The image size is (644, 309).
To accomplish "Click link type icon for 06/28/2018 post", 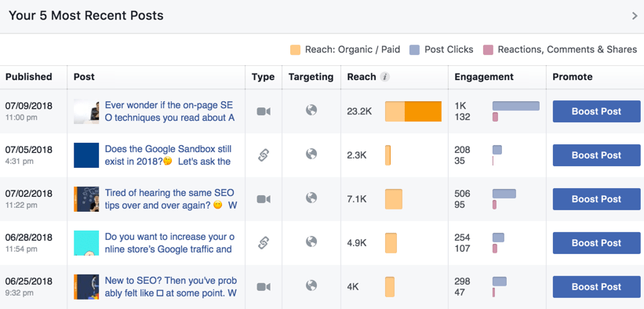I will click(x=264, y=243).
